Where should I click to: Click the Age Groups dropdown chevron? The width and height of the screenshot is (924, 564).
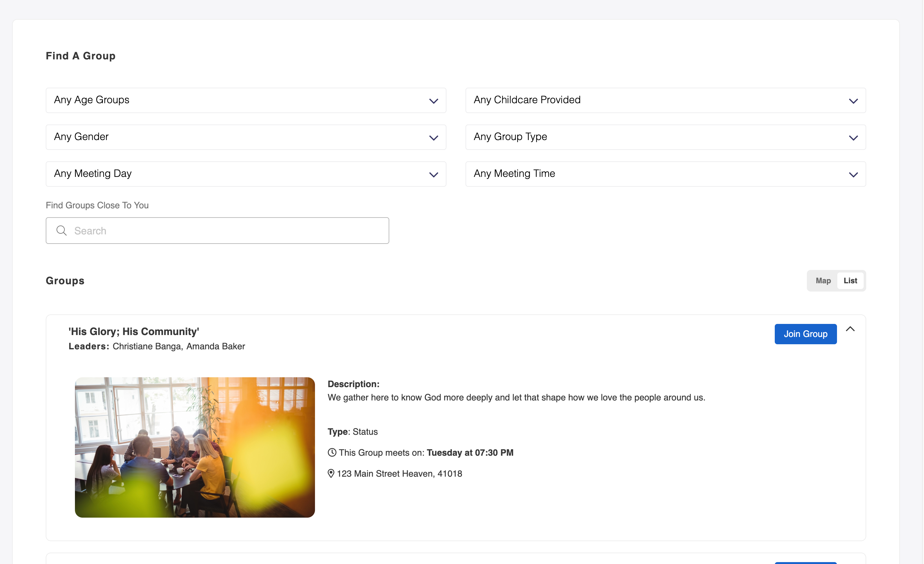[x=433, y=101]
